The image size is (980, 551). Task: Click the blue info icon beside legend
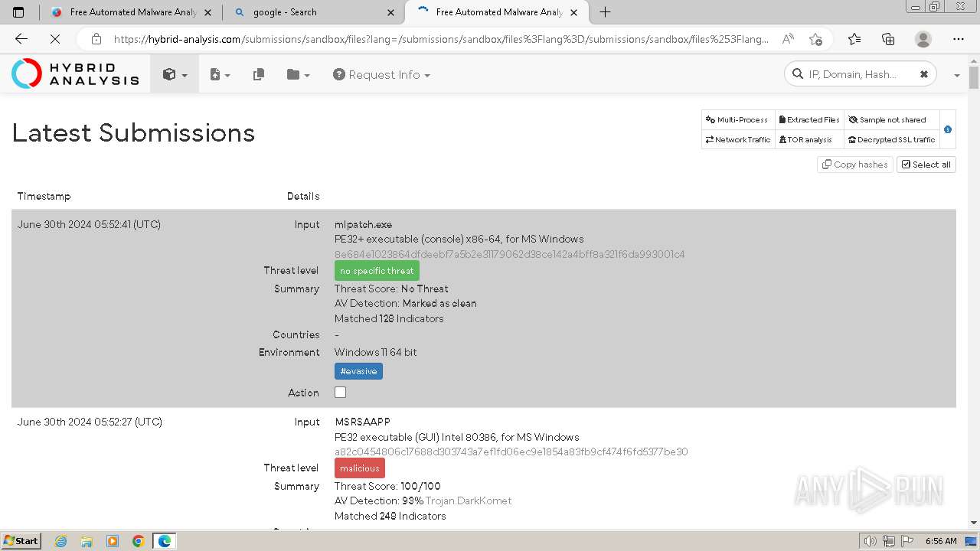tap(948, 129)
